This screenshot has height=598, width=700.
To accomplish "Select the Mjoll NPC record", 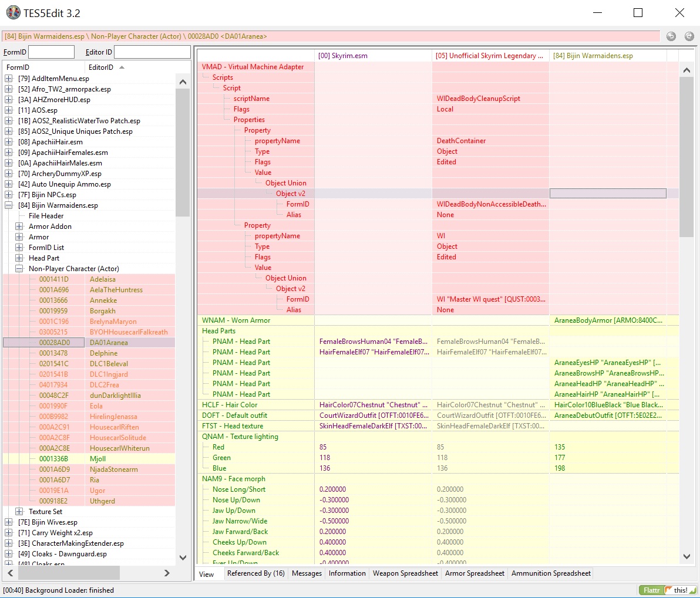I will [89, 459].
